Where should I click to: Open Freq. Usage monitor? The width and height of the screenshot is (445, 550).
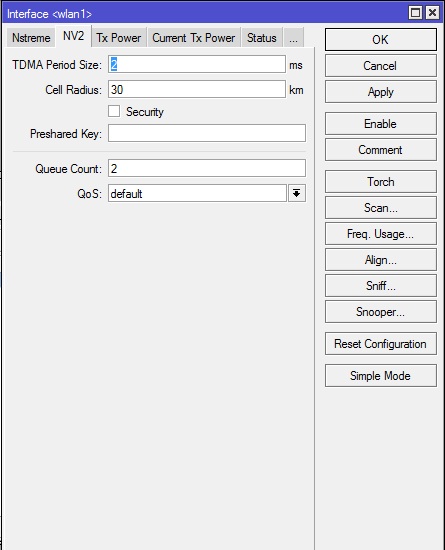pyautogui.click(x=380, y=234)
